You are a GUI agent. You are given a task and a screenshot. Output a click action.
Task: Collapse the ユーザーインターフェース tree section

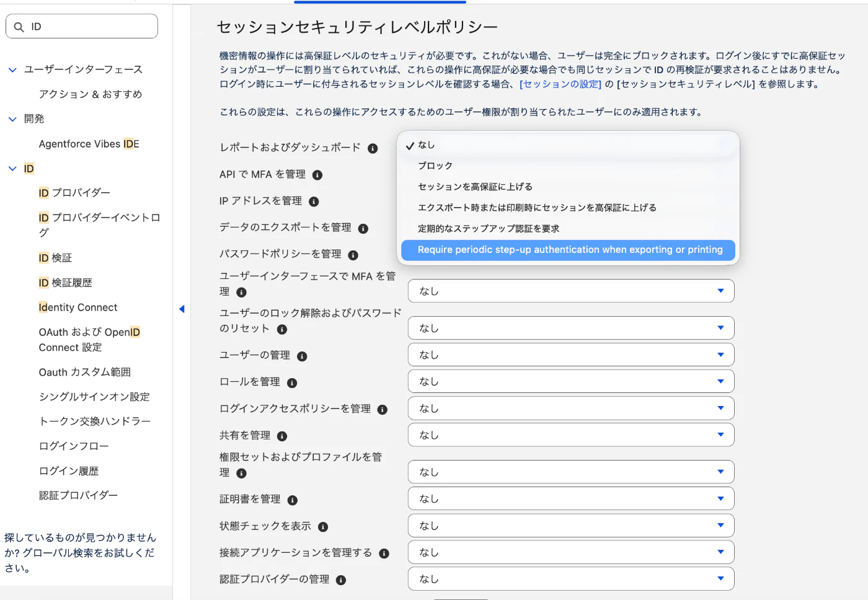click(12, 69)
